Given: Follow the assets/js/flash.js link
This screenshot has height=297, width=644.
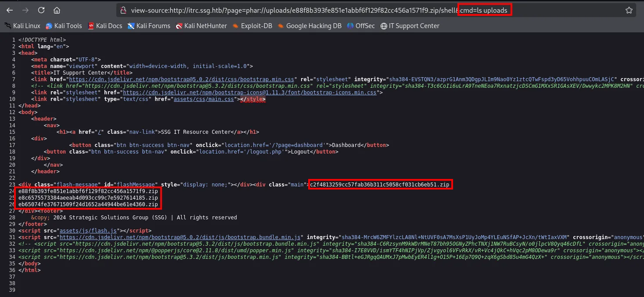Looking at the screenshot, I should (x=88, y=231).
